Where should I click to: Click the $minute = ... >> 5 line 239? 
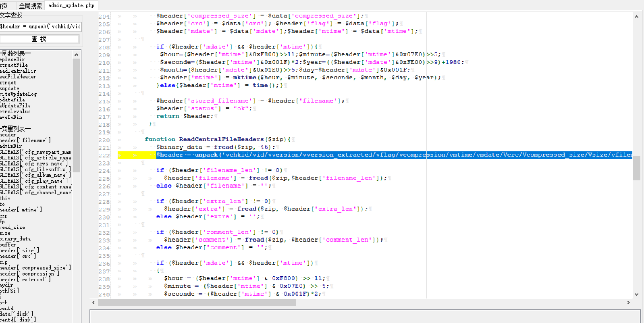247,286
